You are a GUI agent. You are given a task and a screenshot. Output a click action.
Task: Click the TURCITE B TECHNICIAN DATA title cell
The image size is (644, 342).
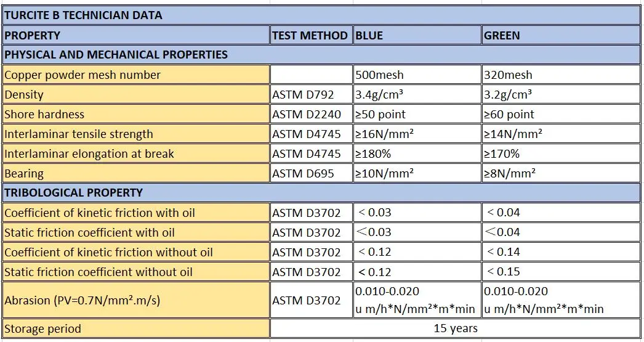coord(83,15)
